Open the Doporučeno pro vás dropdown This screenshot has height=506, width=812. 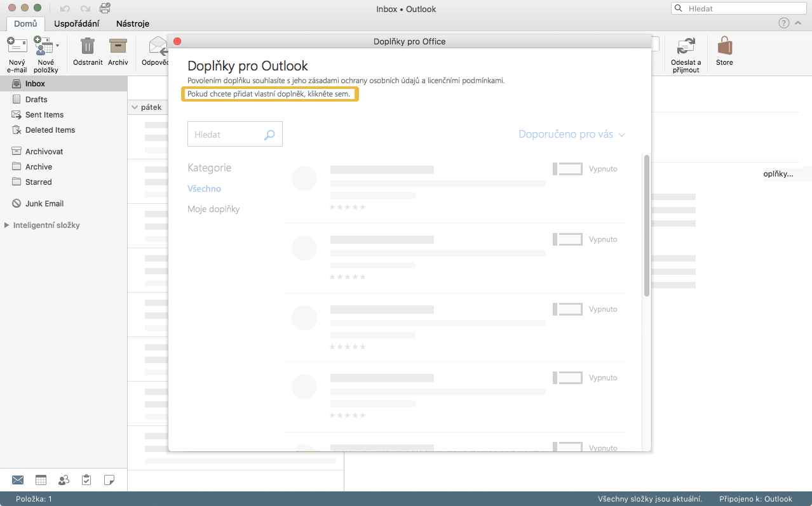pos(572,135)
